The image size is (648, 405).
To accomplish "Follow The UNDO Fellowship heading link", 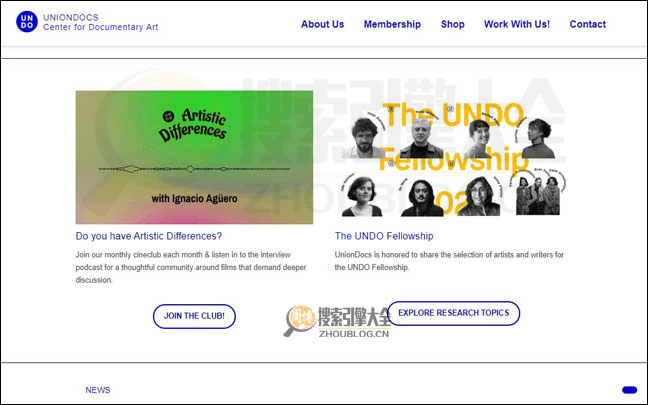I will click(384, 236).
